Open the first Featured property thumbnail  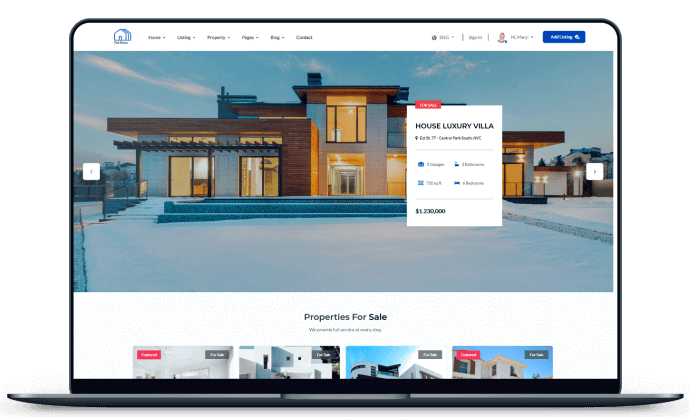(183, 363)
